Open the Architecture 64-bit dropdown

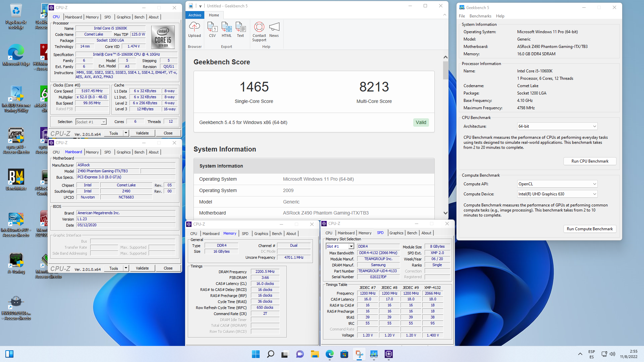point(557,126)
